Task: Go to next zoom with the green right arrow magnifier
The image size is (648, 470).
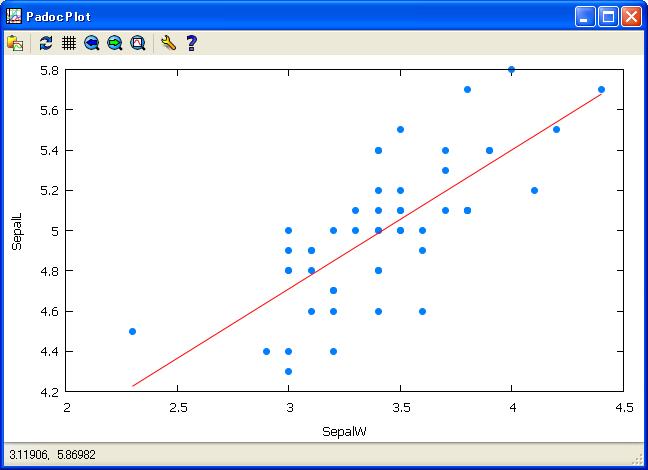Action: 115,43
